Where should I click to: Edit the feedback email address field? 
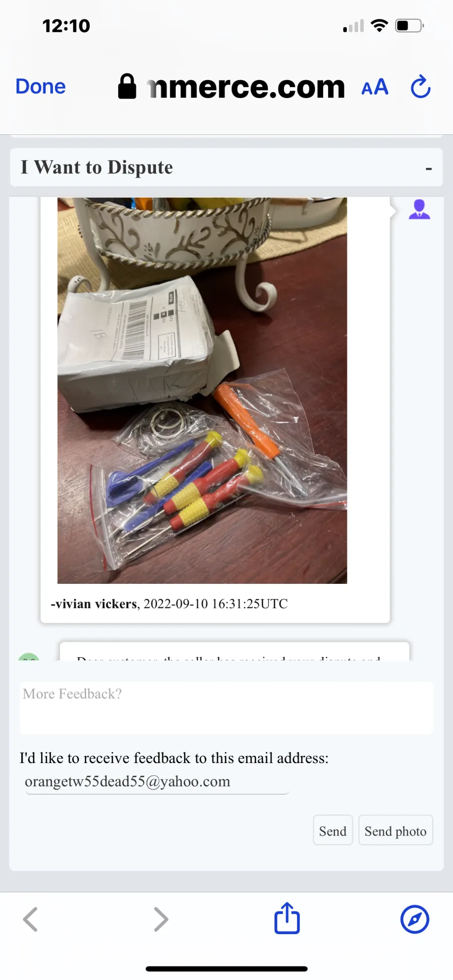coord(157,782)
